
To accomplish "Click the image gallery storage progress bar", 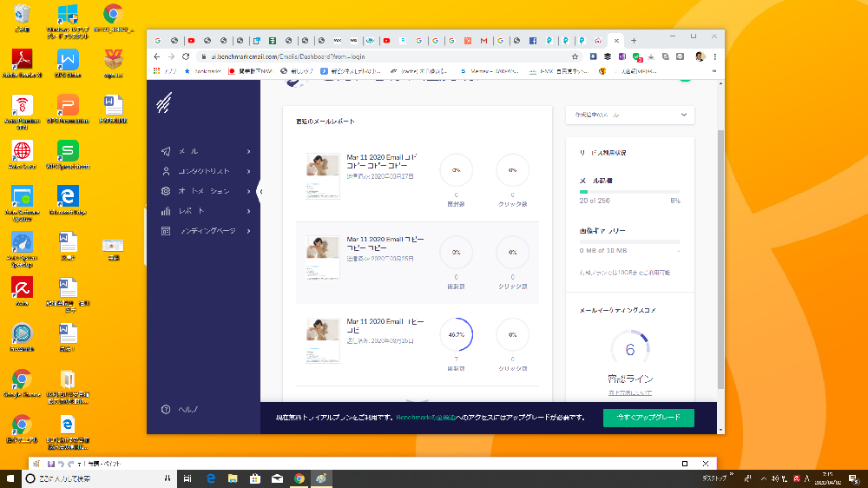I will 630,242.
